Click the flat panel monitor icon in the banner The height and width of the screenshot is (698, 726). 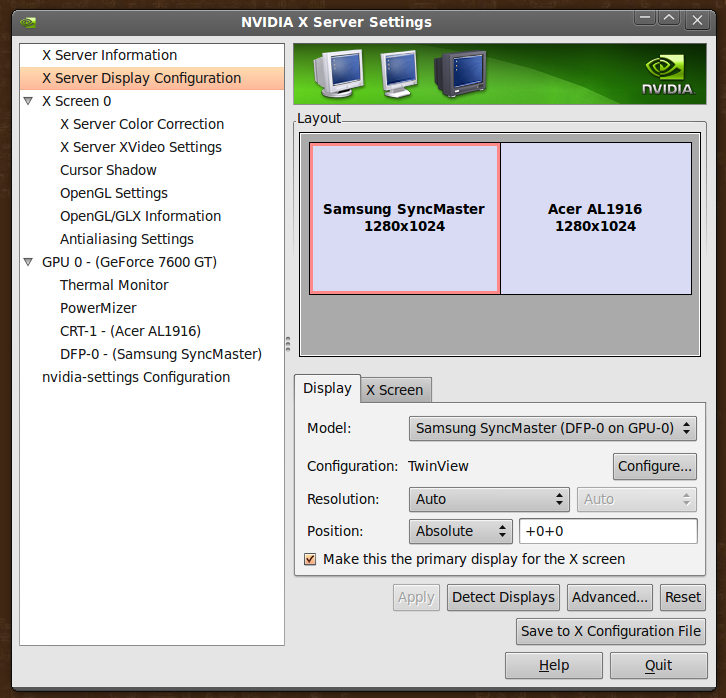398,74
